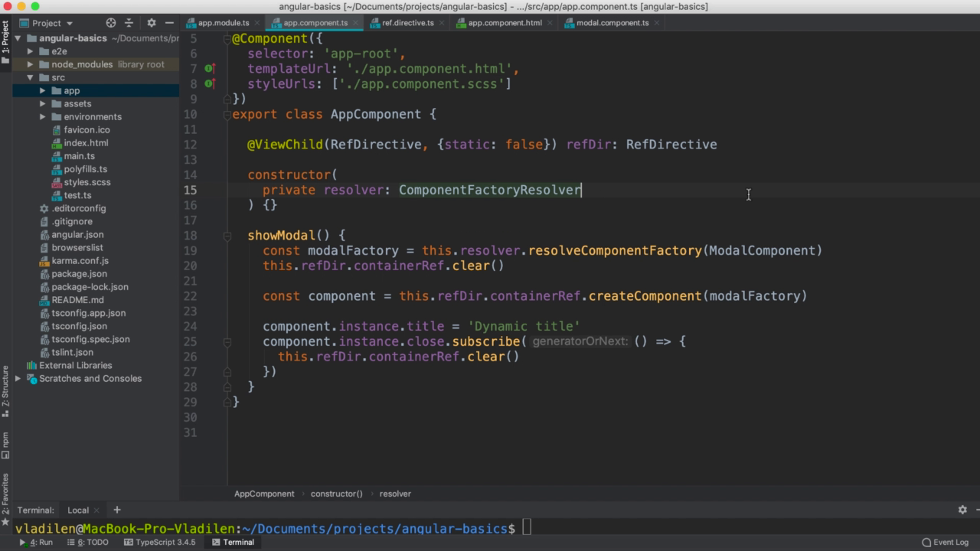
Task: Click the gutter marker icon on line 8
Action: point(210,84)
